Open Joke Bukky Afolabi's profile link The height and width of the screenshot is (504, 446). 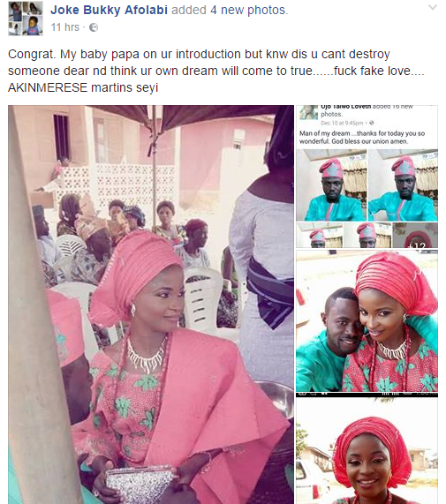pyautogui.click(x=109, y=10)
